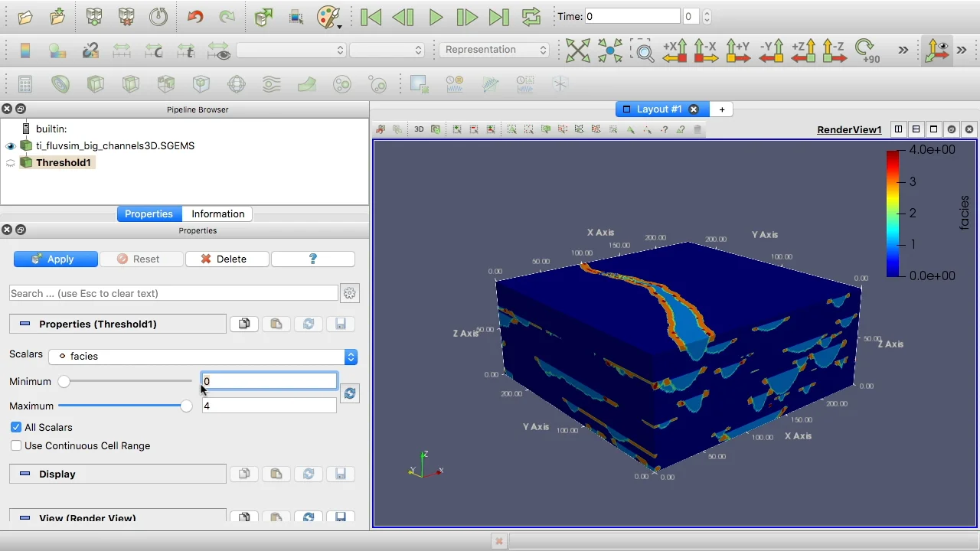Click Edit color map icon
This screenshot has width=980, height=551.
click(x=57, y=51)
